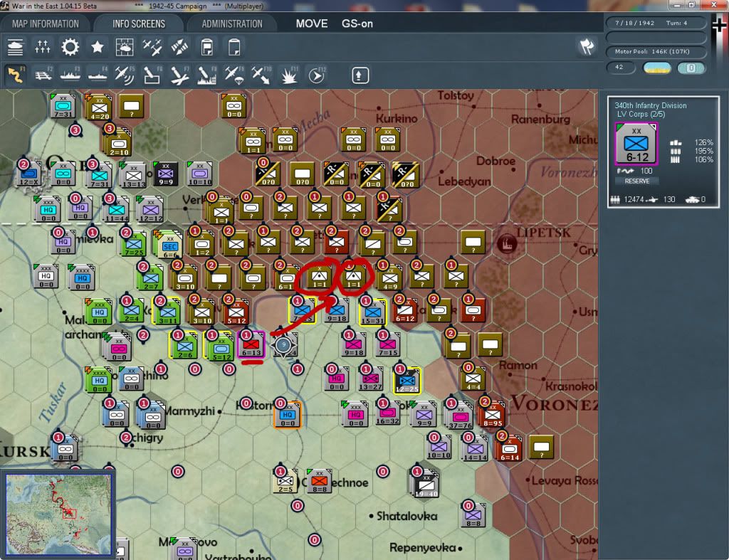Select the SEC 6=6 unit counter
Image resolution: width=729 pixels, height=560 pixels.
pyautogui.click(x=169, y=245)
